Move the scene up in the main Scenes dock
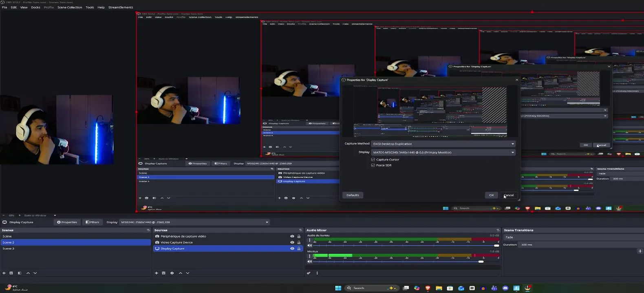 [x=28, y=273]
